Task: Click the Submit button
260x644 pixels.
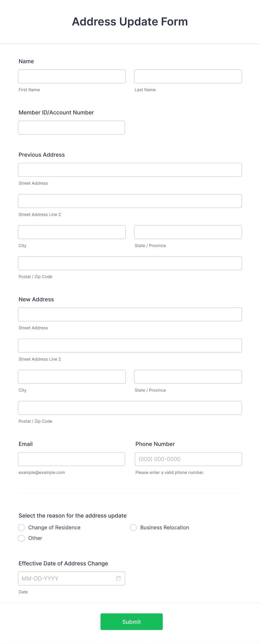Action: (131, 622)
